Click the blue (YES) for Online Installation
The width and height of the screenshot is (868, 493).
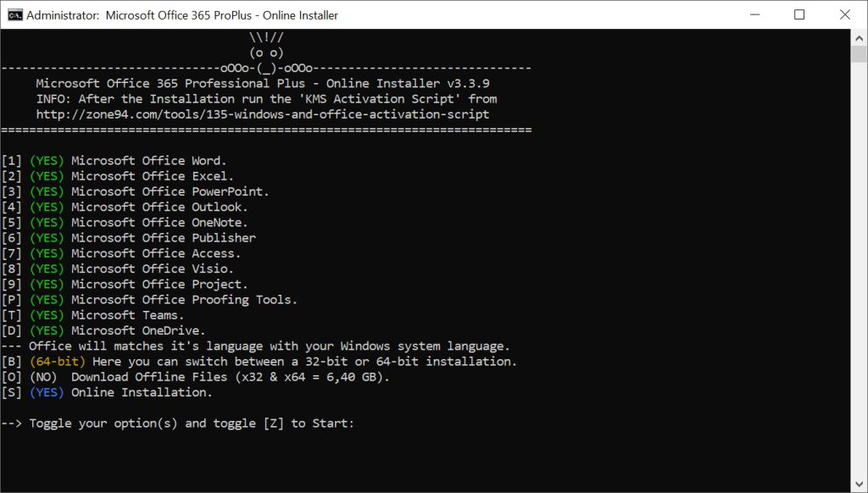[47, 392]
